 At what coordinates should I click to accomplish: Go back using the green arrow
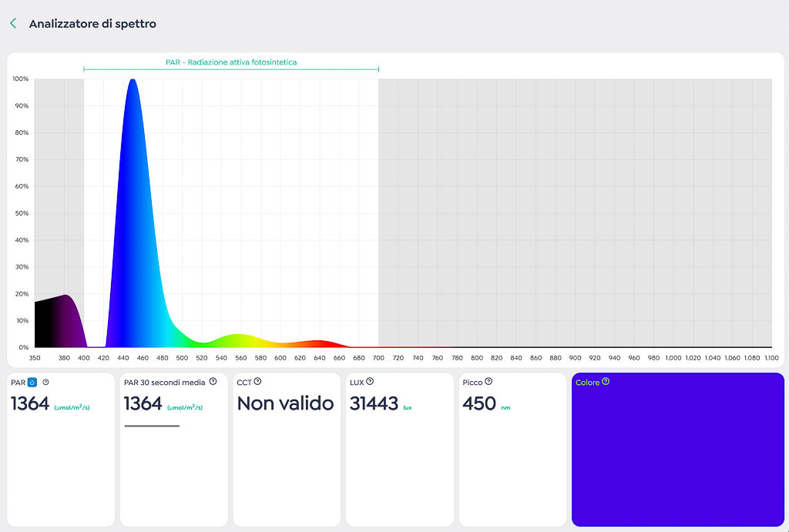pyautogui.click(x=13, y=24)
